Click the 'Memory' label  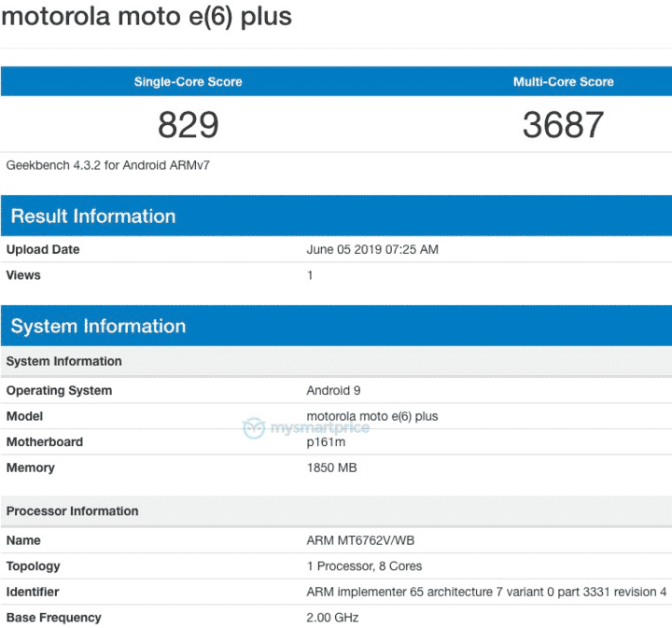pyautogui.click(x=31, y=468)
